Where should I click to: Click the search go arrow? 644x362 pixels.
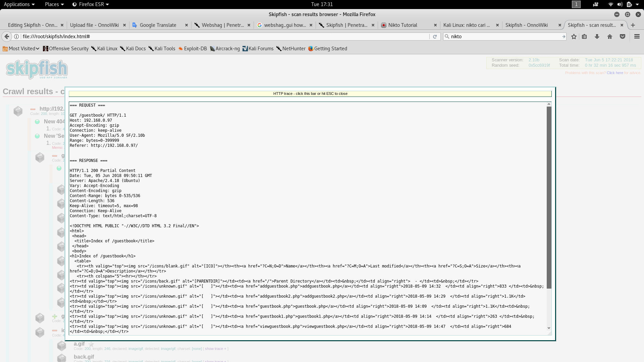(563, 37)
